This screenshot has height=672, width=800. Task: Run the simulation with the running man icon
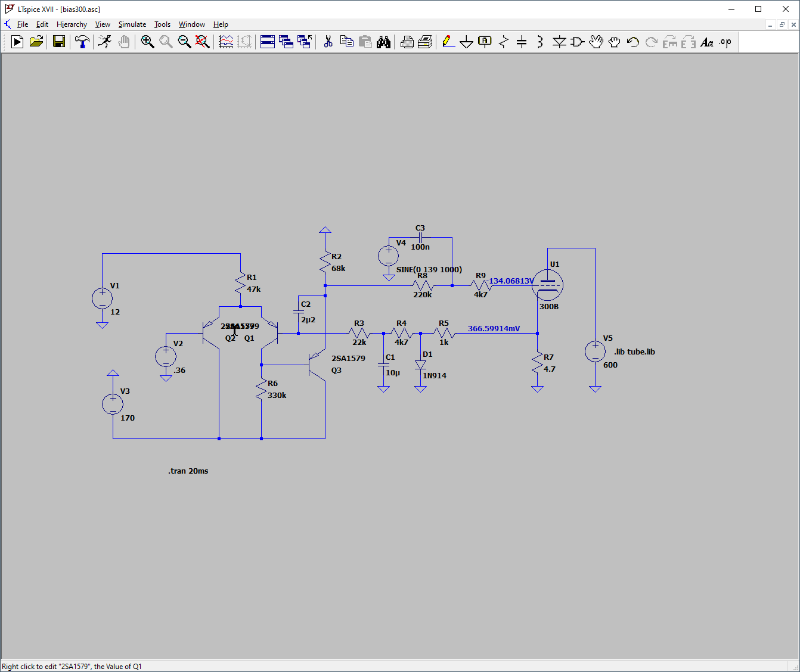point(105,42)
